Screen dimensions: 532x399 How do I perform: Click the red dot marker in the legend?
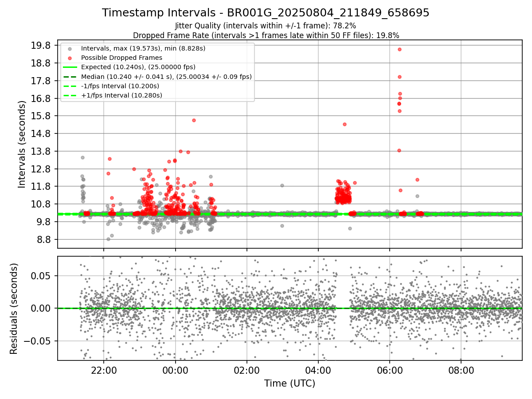click(70, 58)
